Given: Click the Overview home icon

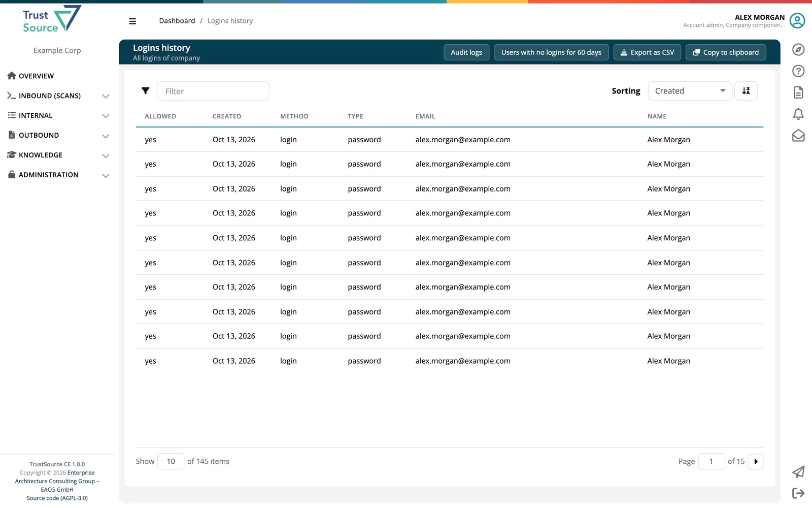Looking at the screenshot, I should click(x=12, y=76).
